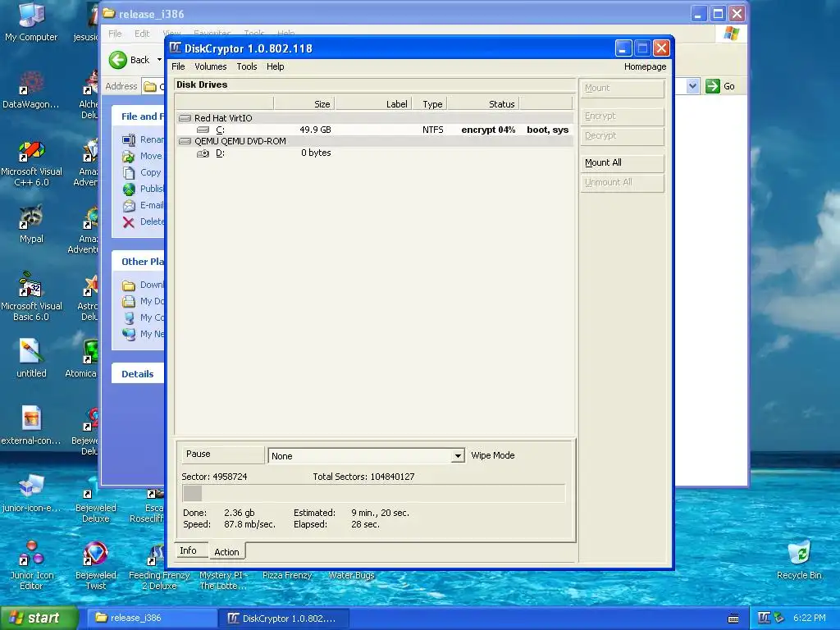Click the Red Hat VirtIO disk icon
This screenshot has height=630, width=840.
tap(185, 118)
